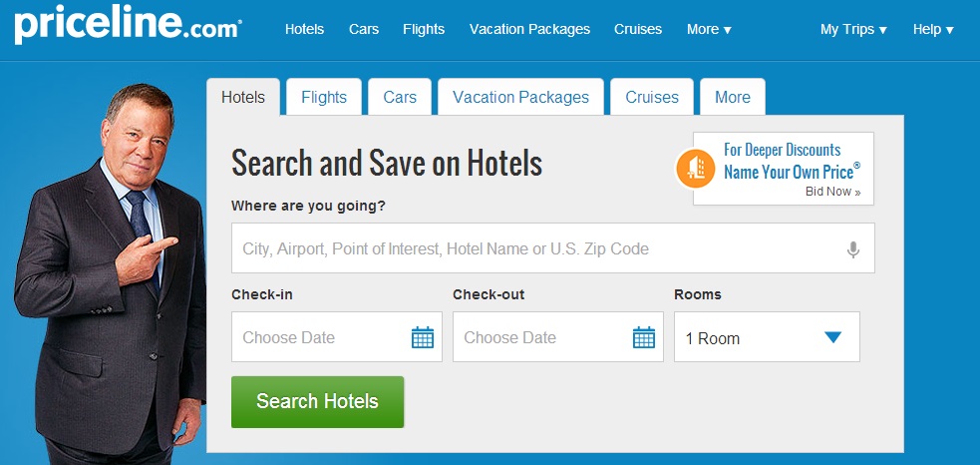Select the More tab in search panel
This screenshot has width=980, height=465.
[733, 97]
